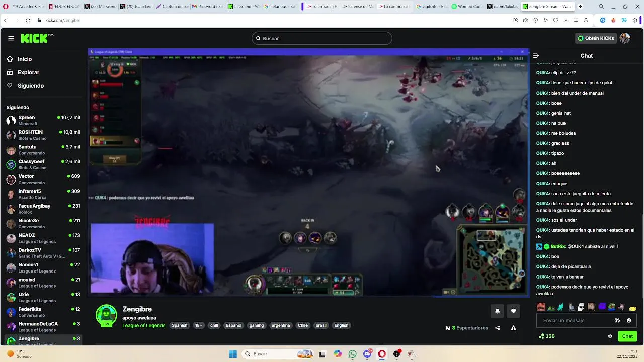
Task: Open chat settings gear icon
Action: tap(610, 336)
